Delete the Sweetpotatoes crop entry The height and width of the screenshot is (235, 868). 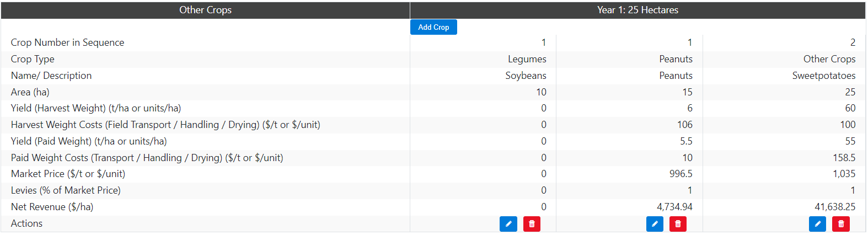[841, 224]
